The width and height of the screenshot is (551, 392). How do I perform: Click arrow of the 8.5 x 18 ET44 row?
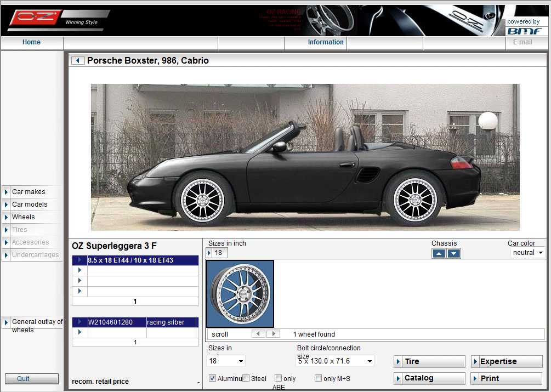click(79, 260)
